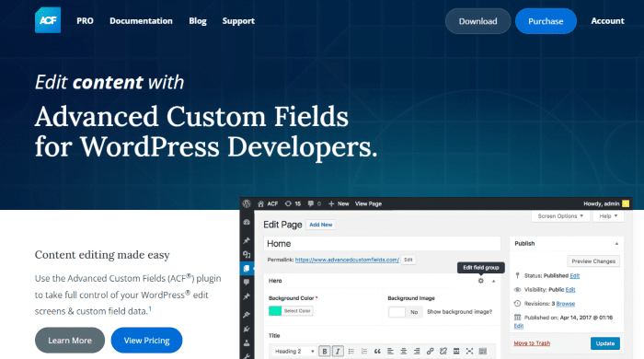The height and width of the screenshot is (359, 644).
Task: Click Edit under Published on date
Action: (519, 326)
